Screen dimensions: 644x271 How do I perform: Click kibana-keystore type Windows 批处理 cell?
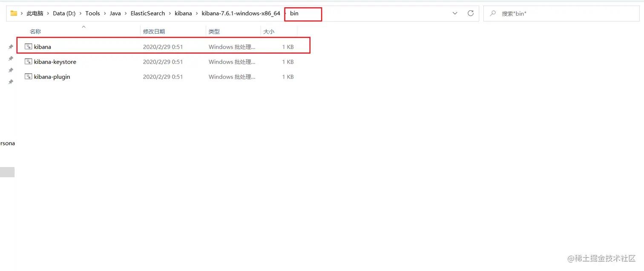coord(232,62)
